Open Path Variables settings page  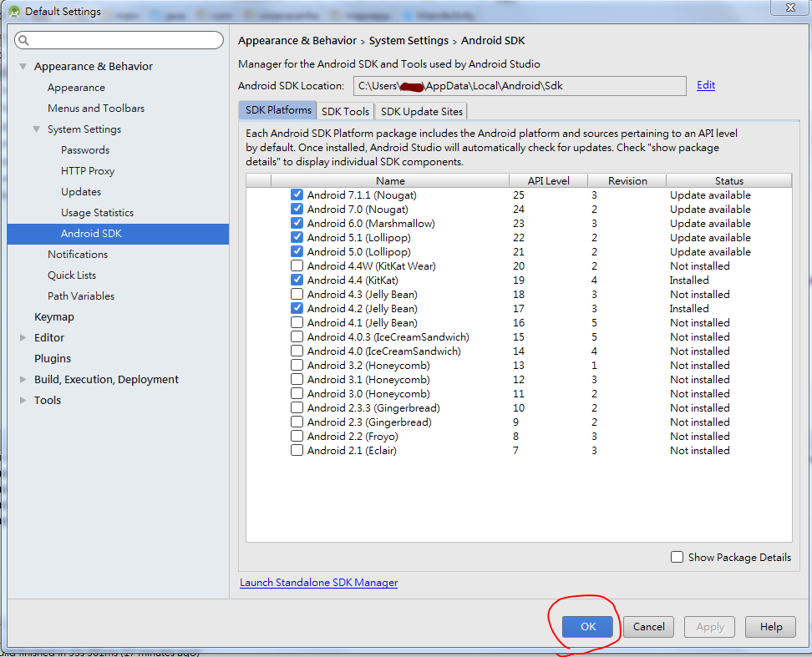[x=81, y=296]
